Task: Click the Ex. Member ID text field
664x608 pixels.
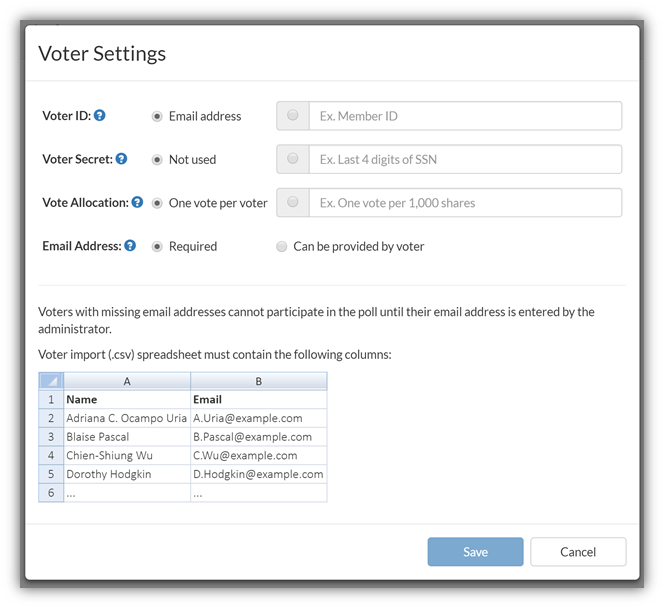Action: point(465,116)
